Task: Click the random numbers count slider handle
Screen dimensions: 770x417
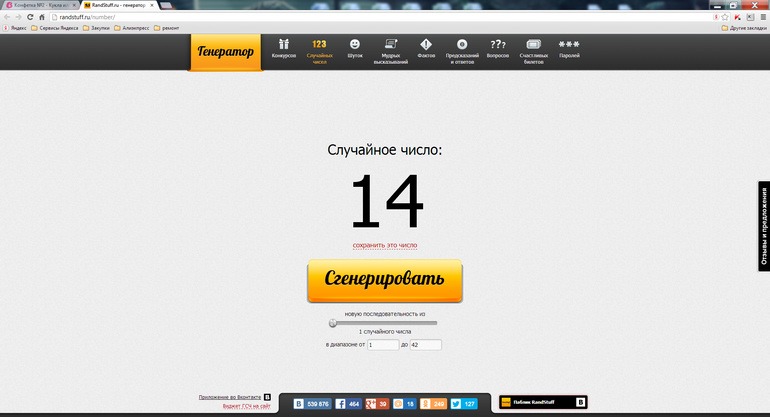Action: pos(333,323)
